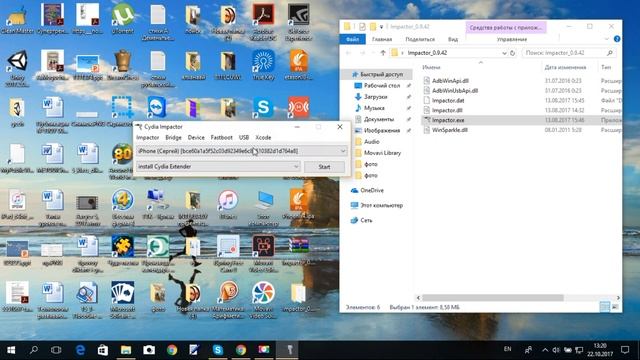The image size is (640, 360).
Task: Click the Explorer search field
Action: tap(568, 53)
